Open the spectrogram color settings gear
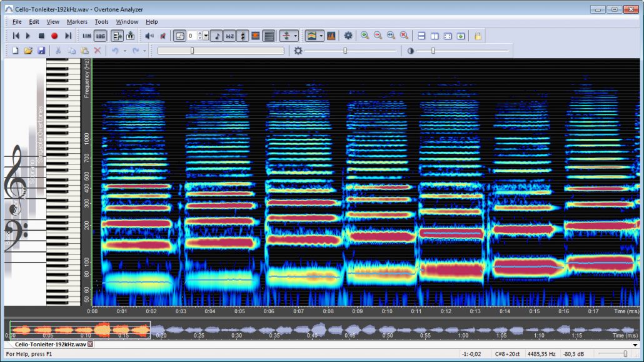Viewport: 644px width, 362px height. pyautogui.click(x=348, y=36)
